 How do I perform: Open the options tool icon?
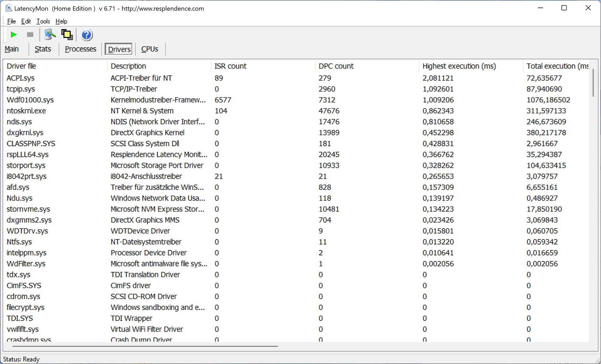click(49, 35)
